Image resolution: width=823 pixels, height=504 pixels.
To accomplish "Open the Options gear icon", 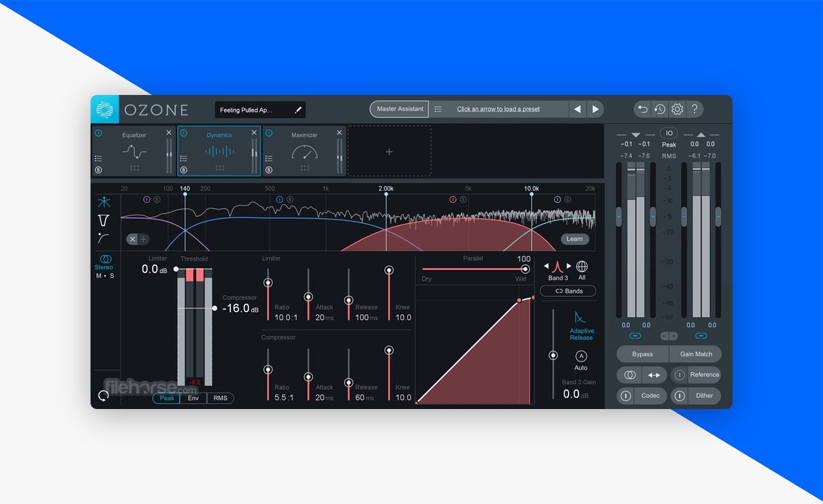I will [677, 109].
